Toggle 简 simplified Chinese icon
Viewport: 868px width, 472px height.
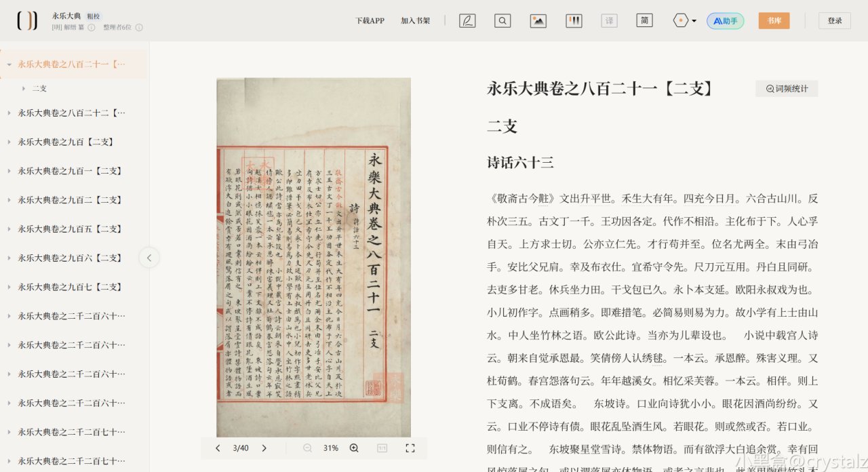tap(644, 20)
